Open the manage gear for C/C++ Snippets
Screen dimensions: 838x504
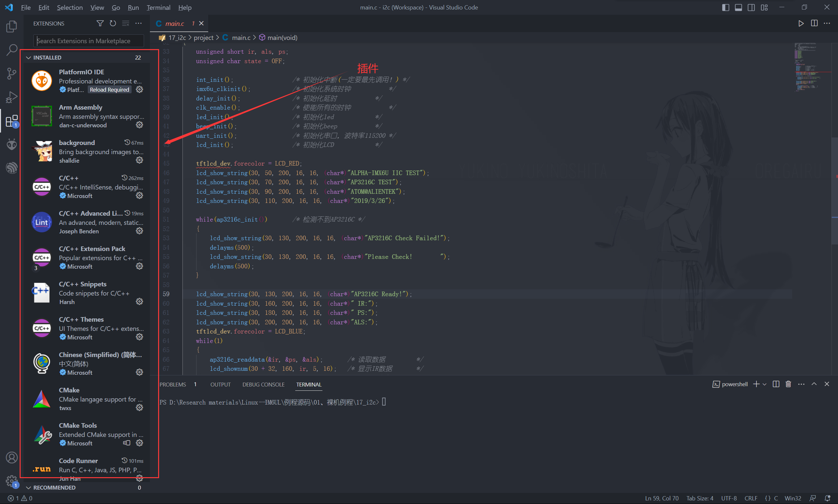coord(139,302)
